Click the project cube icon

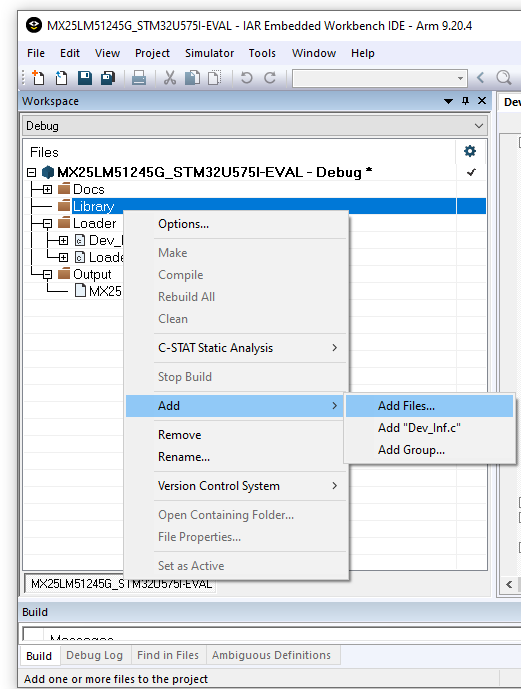[x=47, y=172]
